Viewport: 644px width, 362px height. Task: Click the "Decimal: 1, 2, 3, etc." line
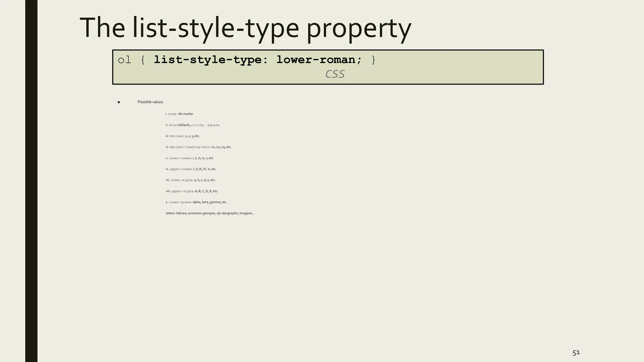point(183,136)
